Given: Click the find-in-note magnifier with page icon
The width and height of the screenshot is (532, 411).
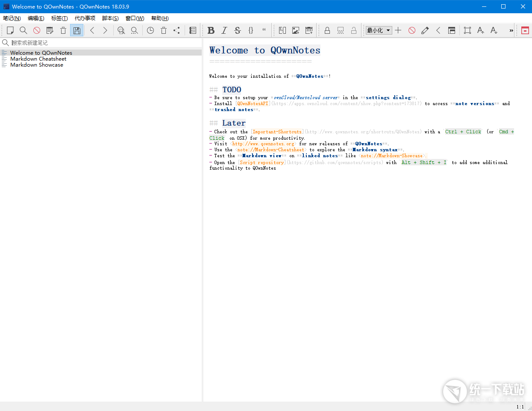Looking at the screenshot, I should click(x=121, y=30).
